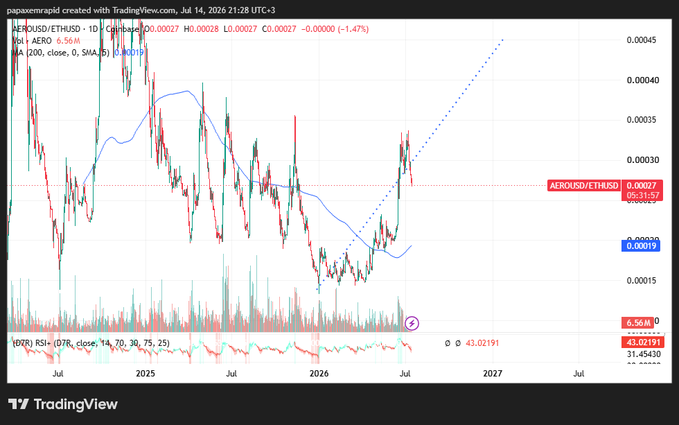Click the blue 0.00019 MA price tag
The image size is (679, 425).
point(640,246)
